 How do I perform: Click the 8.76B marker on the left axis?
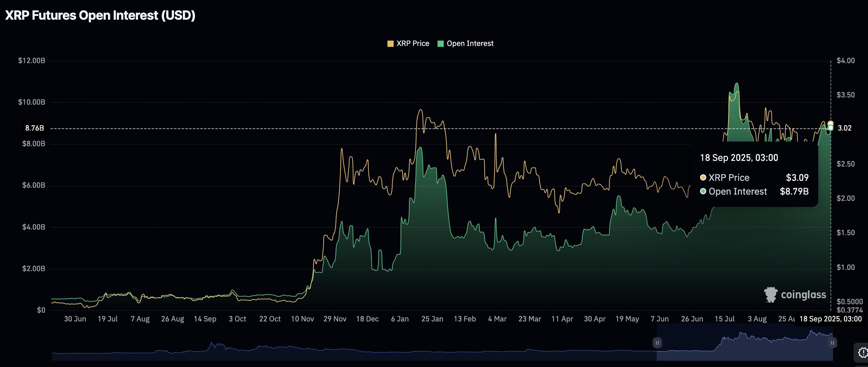(34, 128)
